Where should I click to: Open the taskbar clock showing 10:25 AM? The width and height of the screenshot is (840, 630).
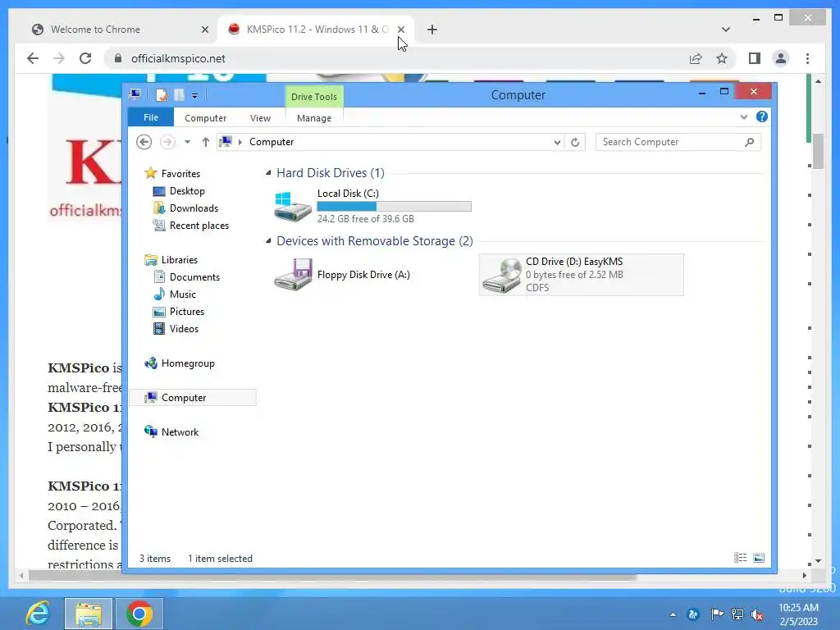point(798,614)
